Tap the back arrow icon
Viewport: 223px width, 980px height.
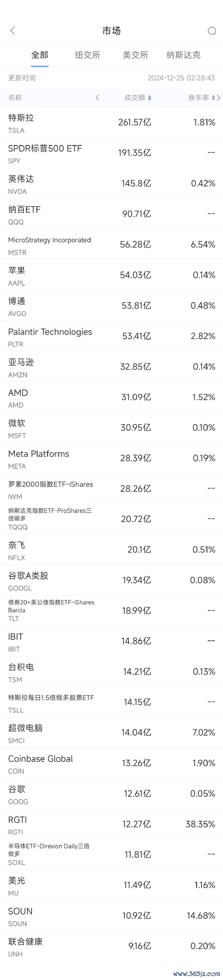(13, 30)
